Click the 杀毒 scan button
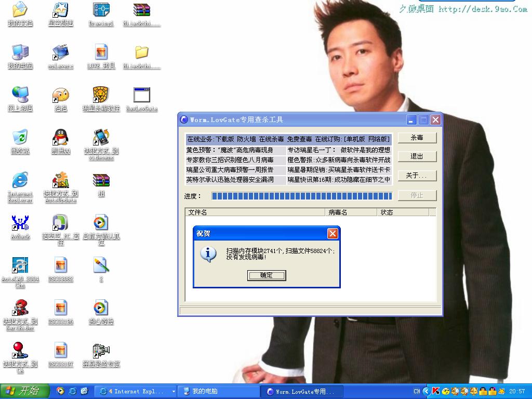The image size is (532, 399). 417,138
